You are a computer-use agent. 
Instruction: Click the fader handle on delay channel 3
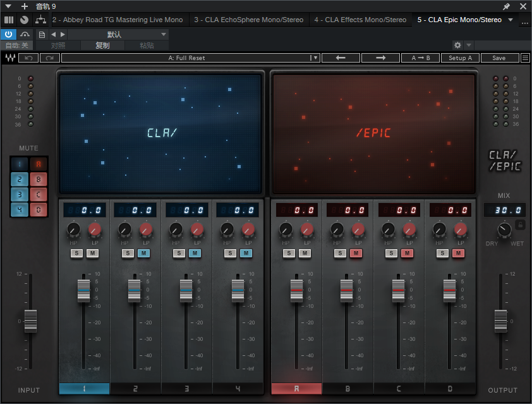(x=186, y=291)
